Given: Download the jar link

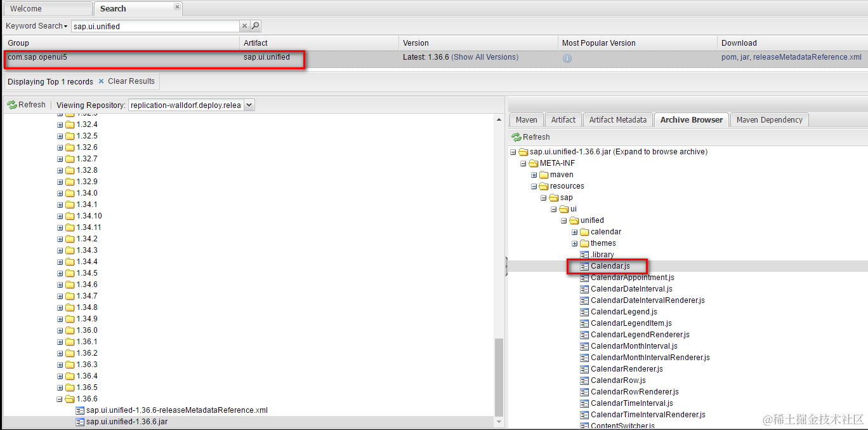Looking at the screenshot, I should (746, 57).
